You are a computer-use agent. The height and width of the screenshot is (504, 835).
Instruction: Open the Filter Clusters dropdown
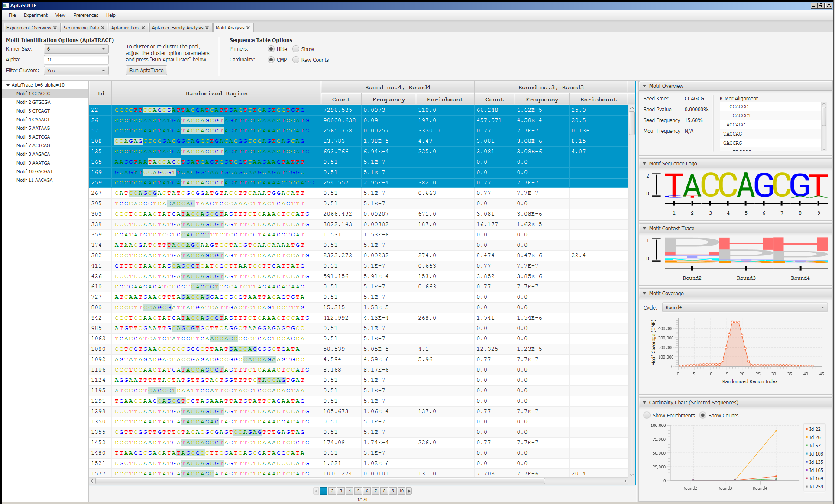click(x=76, y=71)
